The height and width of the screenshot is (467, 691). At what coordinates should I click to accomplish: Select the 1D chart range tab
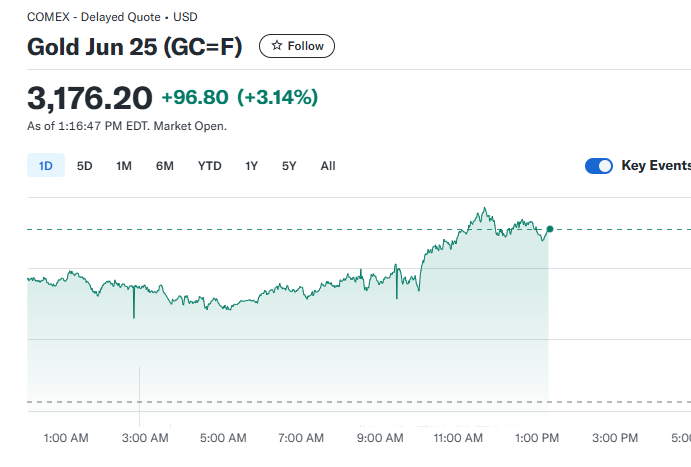(x=46, y=165)
